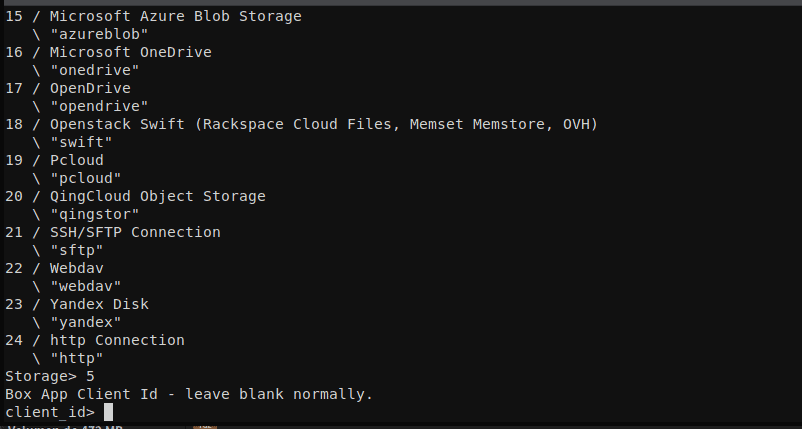Image resolution: width=802 pixels, height=429 pixels.
Task: Select the "Microsoft OneDrive" option line
Action: click(108, 52)
